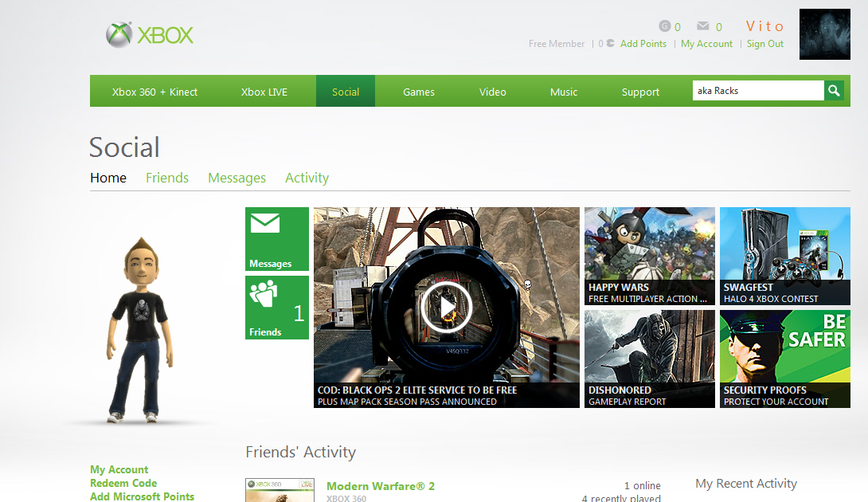868x502 pixels.
Task: Click Add Points link in header
Action: [643, 44]
